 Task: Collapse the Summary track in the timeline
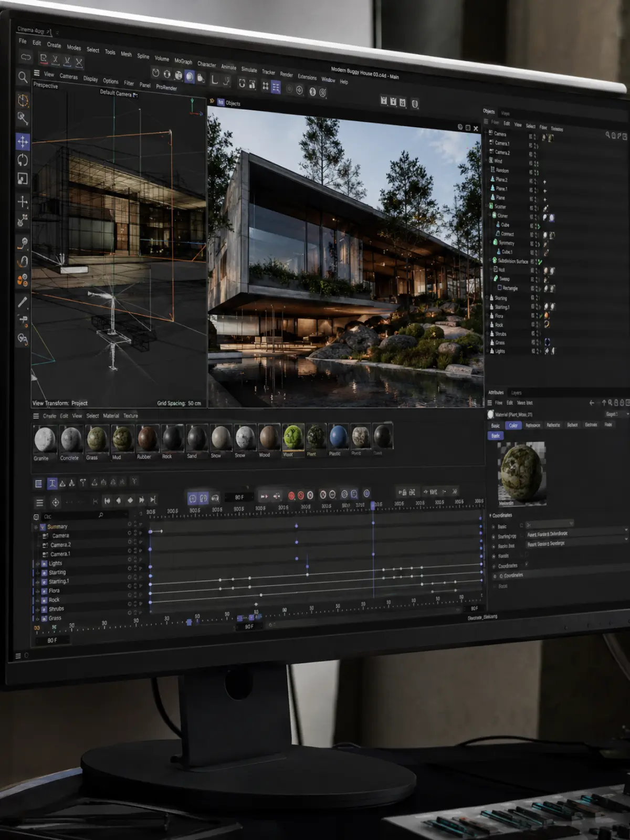[36, 527]
